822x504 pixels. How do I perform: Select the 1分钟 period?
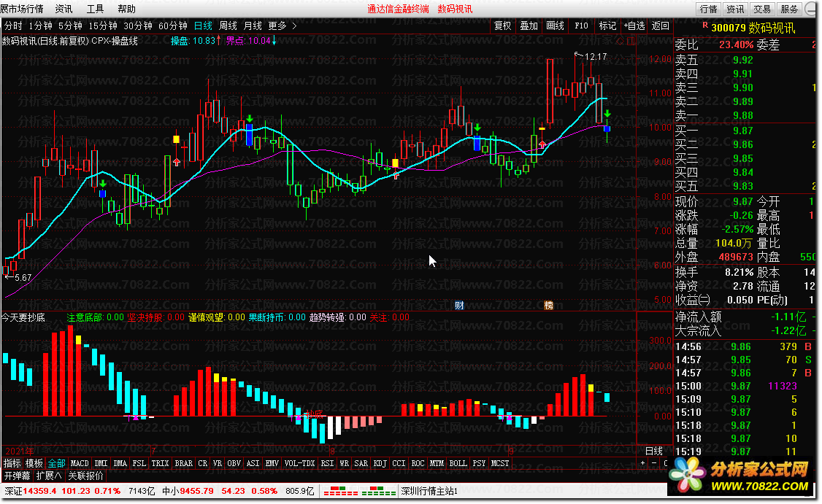tap(40, 26)
